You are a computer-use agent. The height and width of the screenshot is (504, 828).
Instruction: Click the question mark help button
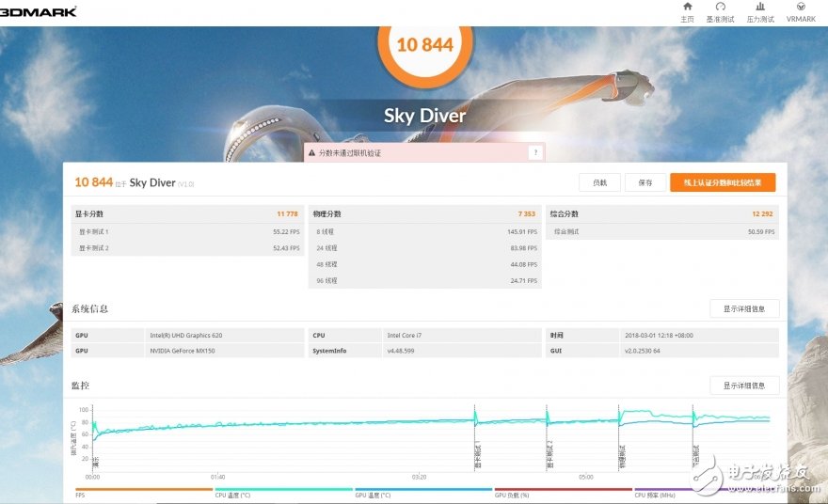[x=535, y=152]
